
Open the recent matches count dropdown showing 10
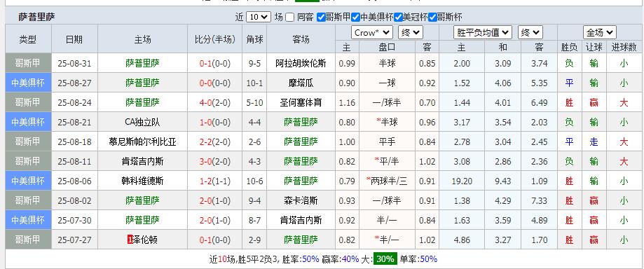point(259,18)
